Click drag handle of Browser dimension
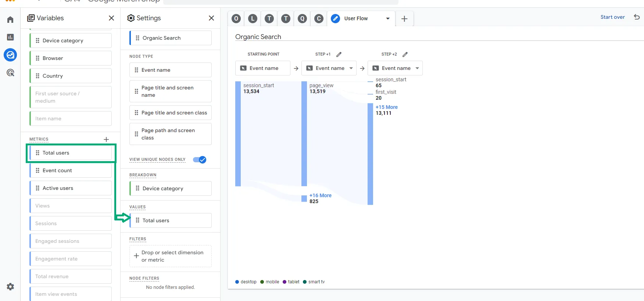 coord(37,58)
